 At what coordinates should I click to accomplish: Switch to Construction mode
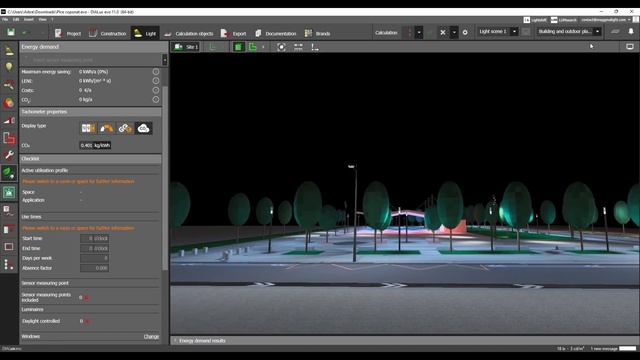(x=108, y=33)
